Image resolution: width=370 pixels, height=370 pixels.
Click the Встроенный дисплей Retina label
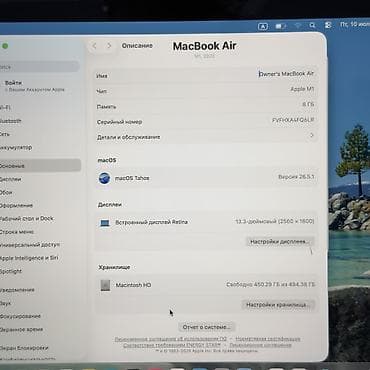[151, 222]
